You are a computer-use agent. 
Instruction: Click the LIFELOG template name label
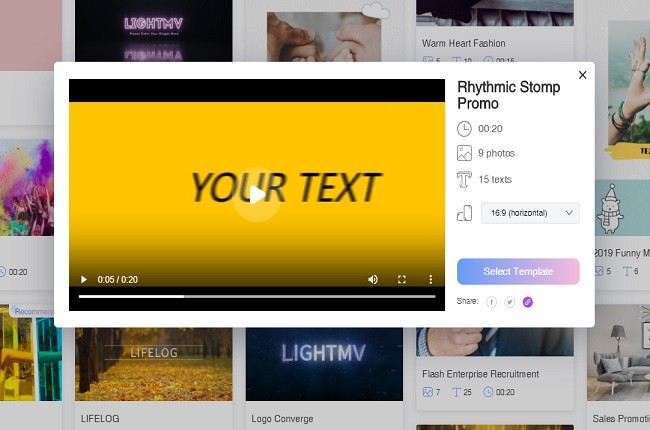(100, 419)
